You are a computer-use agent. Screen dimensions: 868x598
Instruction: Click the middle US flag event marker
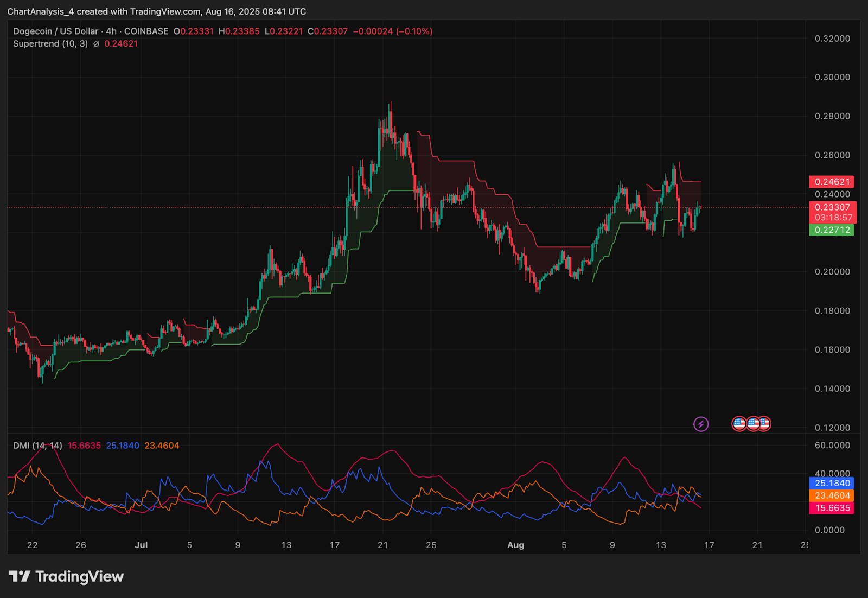[752, 423]
